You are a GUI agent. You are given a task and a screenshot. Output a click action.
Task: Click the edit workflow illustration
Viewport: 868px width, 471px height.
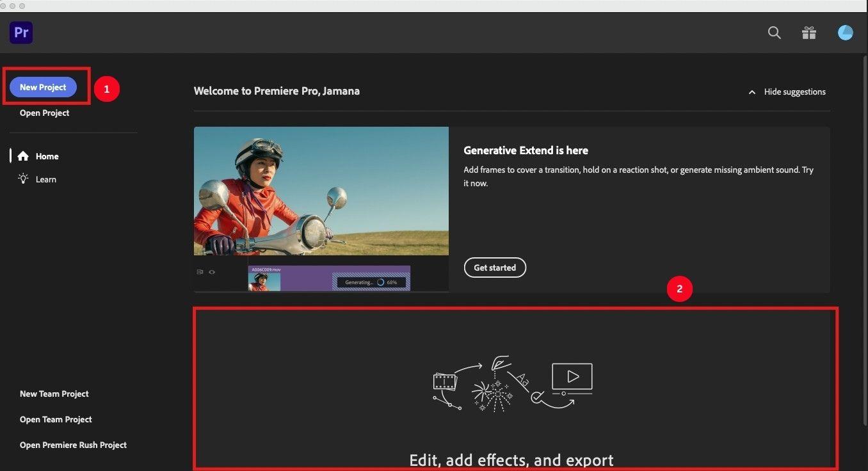513,383
